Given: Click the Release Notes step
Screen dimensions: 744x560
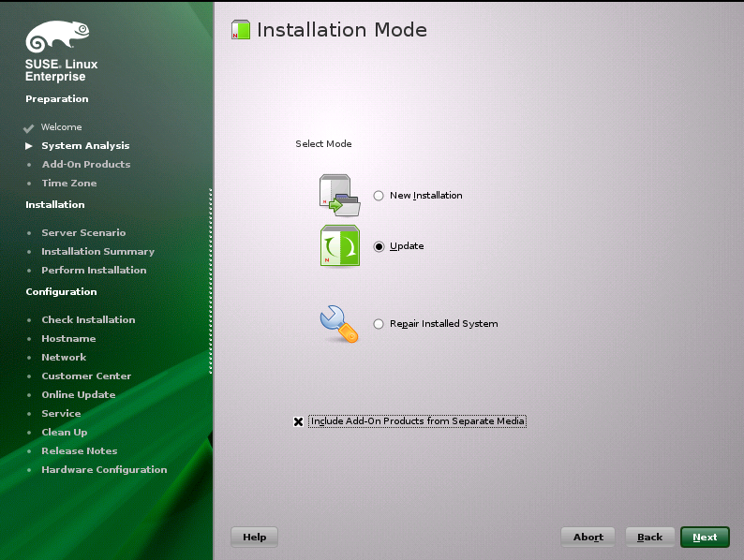Looking at the screenshot, I should click(x=80, y=451).
